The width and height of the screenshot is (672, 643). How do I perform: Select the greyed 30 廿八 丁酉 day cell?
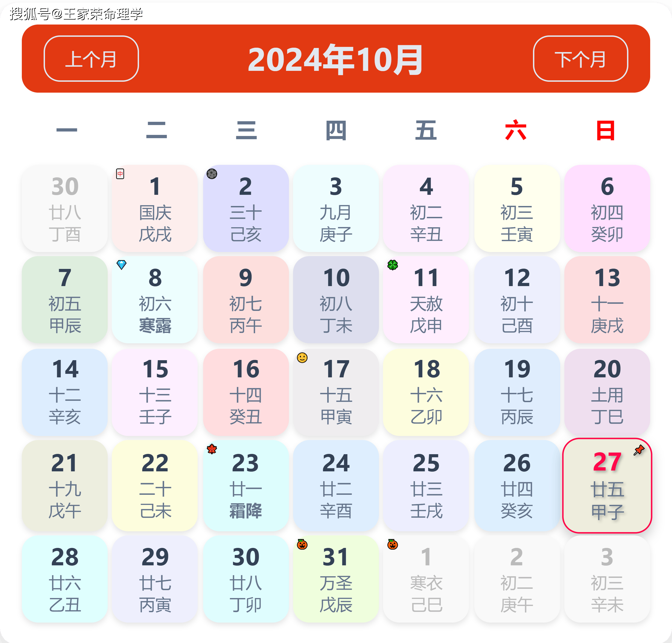point(65,208)
